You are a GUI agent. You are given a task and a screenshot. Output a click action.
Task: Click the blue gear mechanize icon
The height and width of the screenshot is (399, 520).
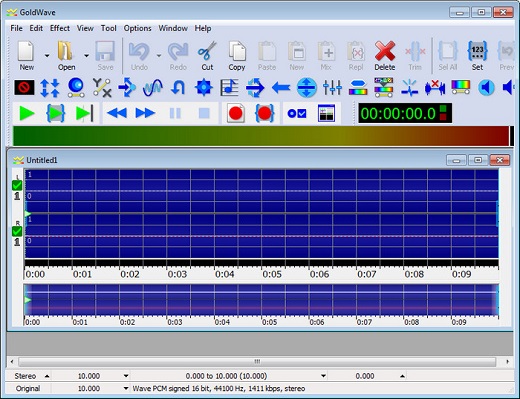(x=204, y=88)
